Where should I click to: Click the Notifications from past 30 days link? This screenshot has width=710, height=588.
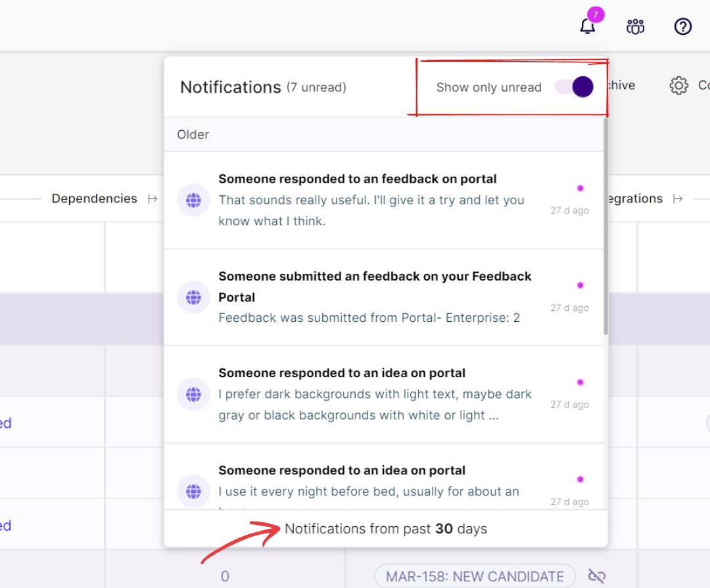click(385, 529)
